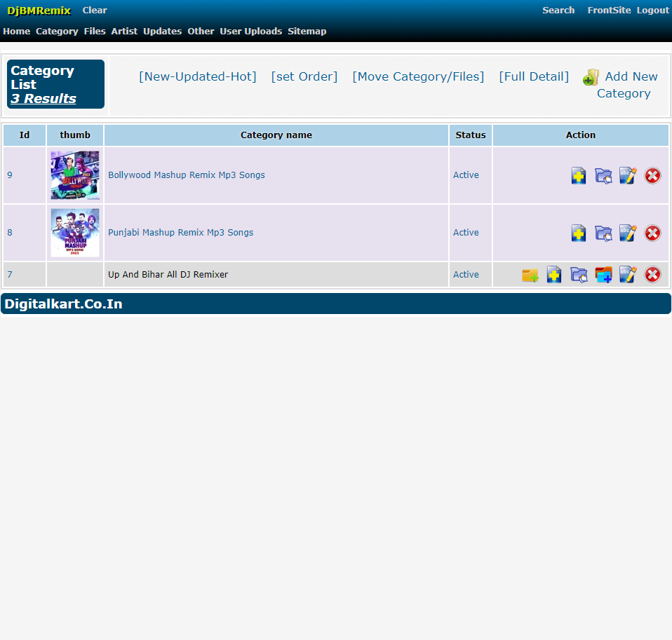This screenshot has height=640, width=672.
Task: Delete Up And Bihar category with red X
Action: (652, 275)
